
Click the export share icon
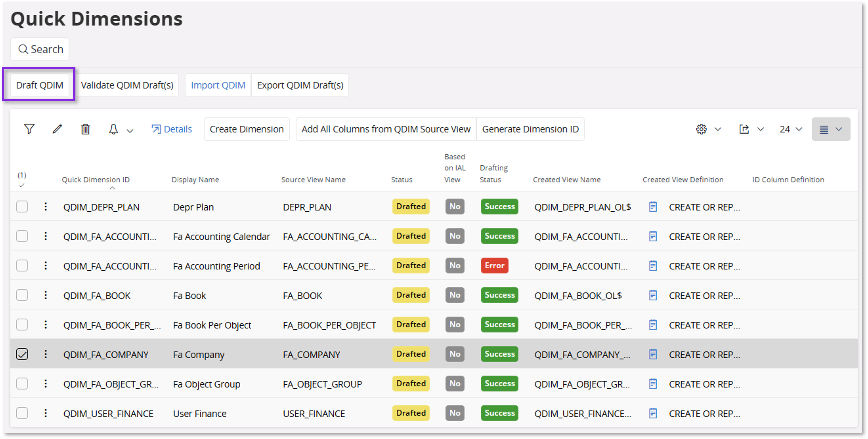tap(744, 129)
